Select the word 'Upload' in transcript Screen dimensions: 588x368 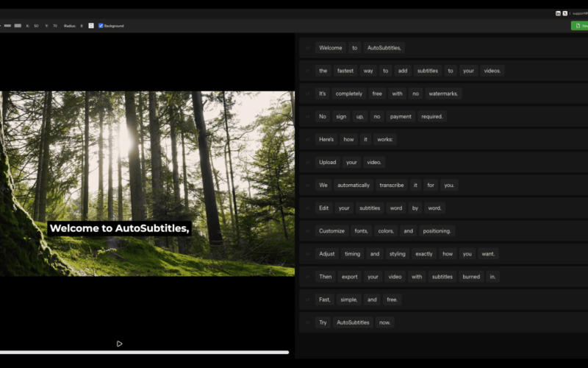point(327,162)
